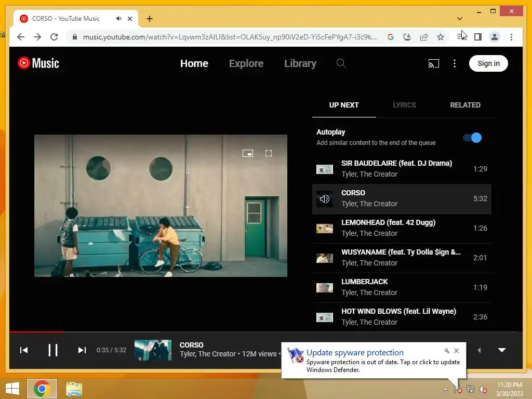Click the left triangle expand player controls
This screenshot has height=399, width=532.
click(x=479, y=350)
